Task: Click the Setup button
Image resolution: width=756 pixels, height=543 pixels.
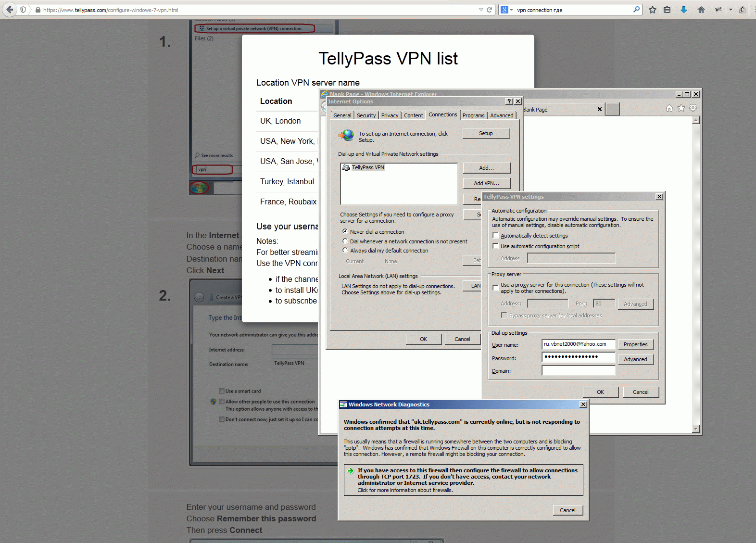Action: click(x=486, y=133)
